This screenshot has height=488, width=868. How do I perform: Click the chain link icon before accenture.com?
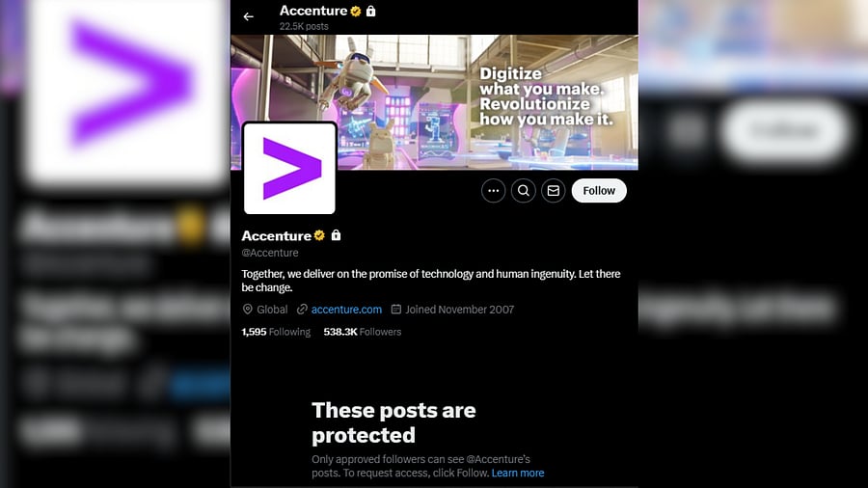point(302,310)
